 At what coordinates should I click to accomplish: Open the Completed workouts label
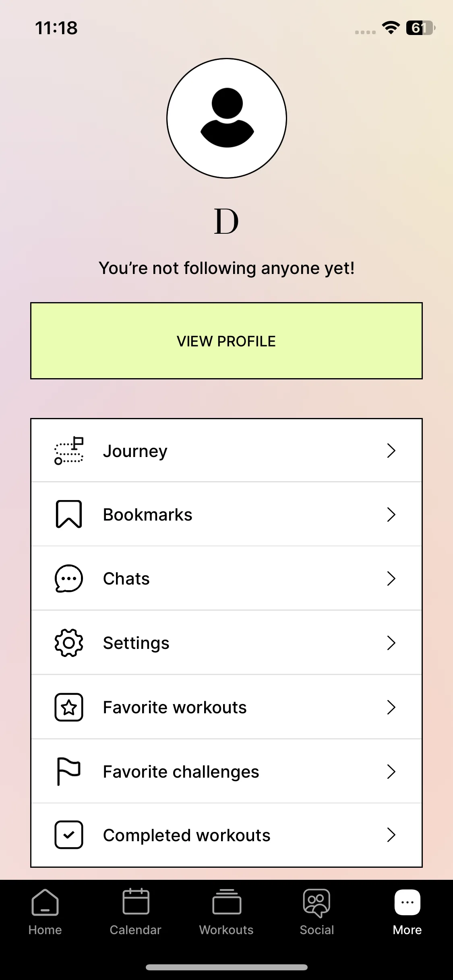186,836
